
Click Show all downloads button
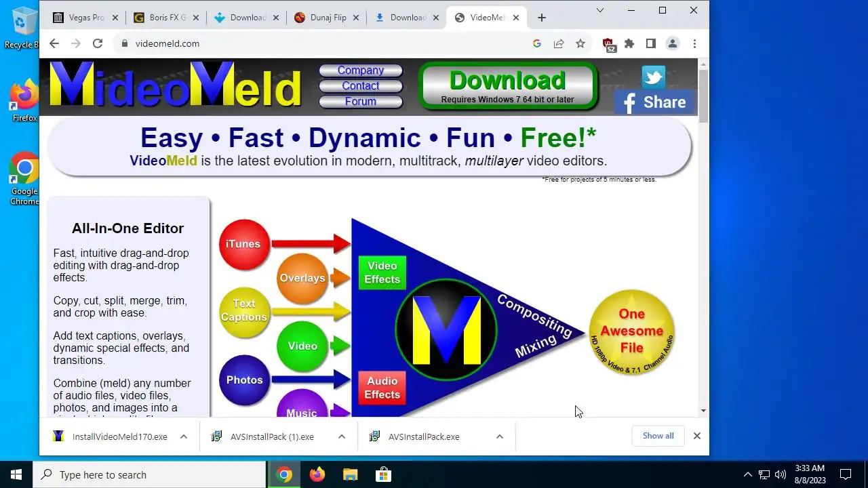[658, 436]
